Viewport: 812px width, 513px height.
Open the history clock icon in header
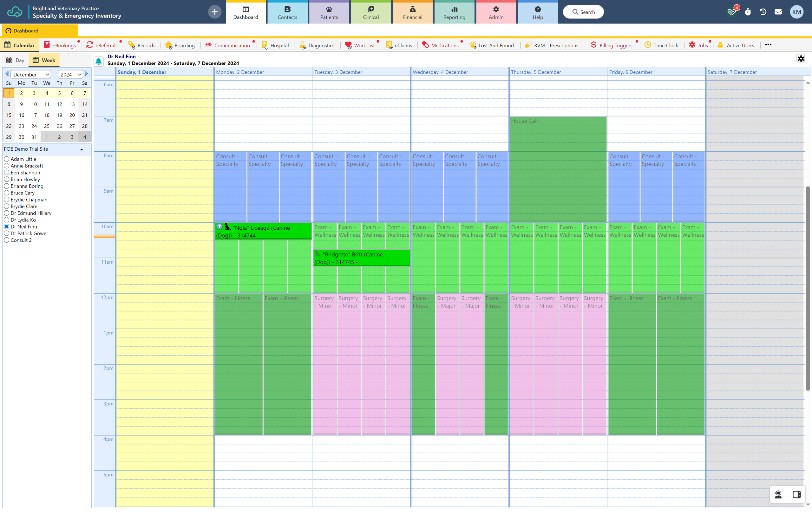763,12
